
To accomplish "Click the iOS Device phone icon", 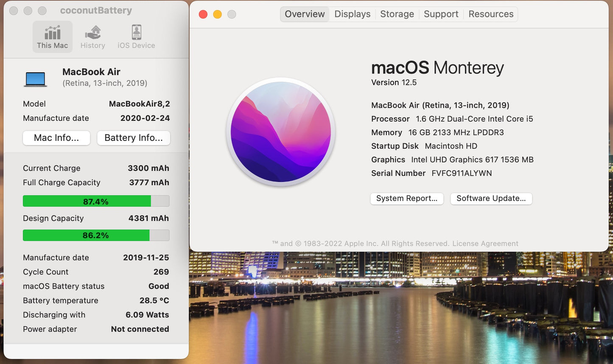I will coord(135,31).
